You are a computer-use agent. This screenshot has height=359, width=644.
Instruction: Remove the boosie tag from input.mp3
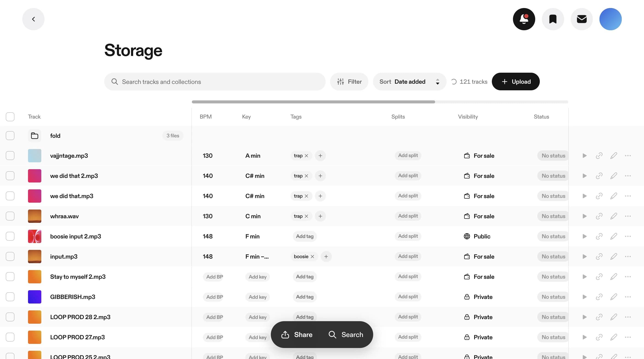point(312,256)
